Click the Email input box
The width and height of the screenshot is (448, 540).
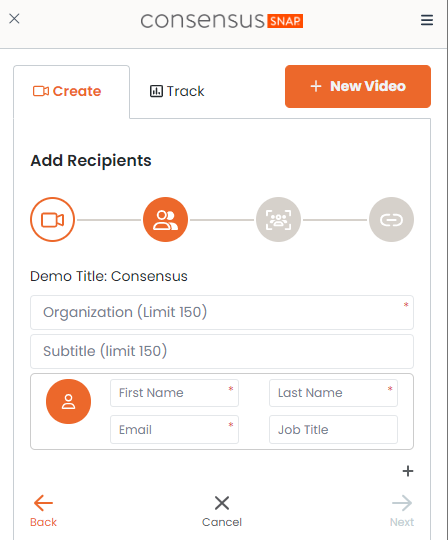[x=174, y=429]
